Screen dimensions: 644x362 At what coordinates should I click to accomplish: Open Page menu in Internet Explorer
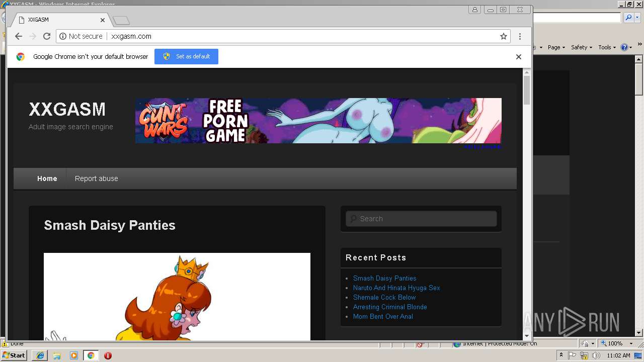click(556, 47)
